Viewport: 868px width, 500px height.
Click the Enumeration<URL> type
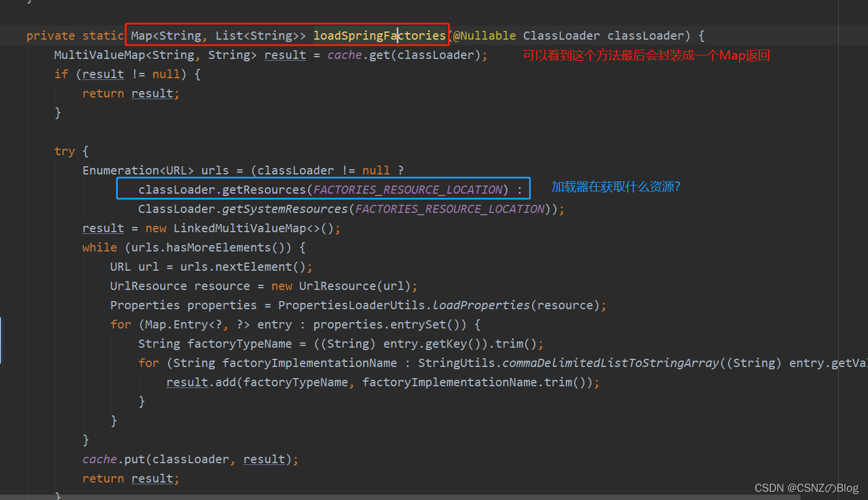138,170
